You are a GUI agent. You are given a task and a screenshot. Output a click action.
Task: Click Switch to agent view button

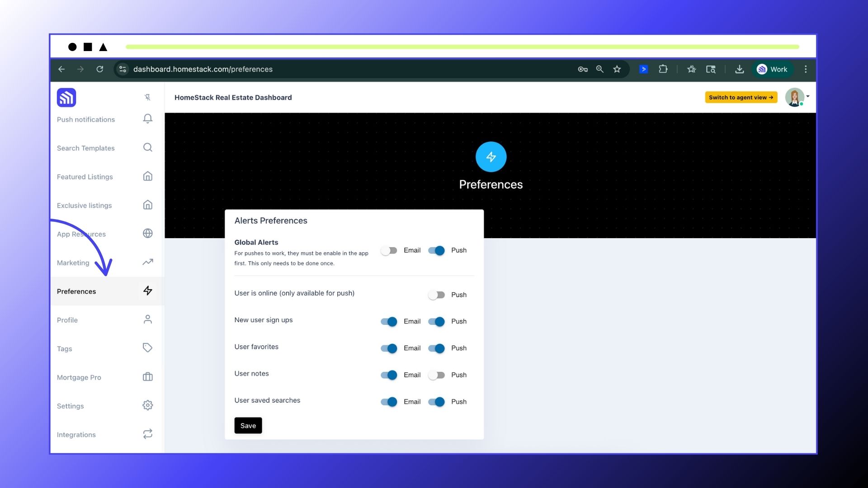tap(741, 97)
